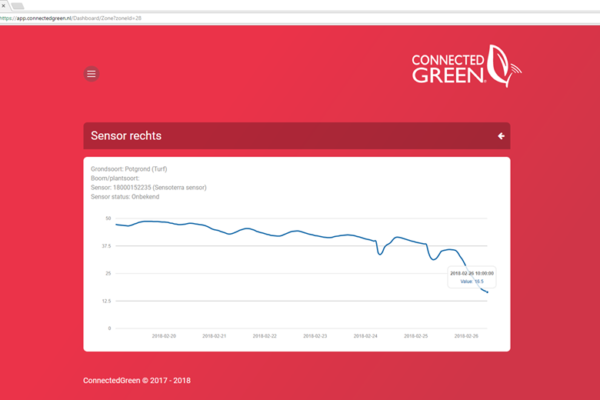Click the y-axis label 25
Viewport: 600px width, 400px height.
point(108,273)
